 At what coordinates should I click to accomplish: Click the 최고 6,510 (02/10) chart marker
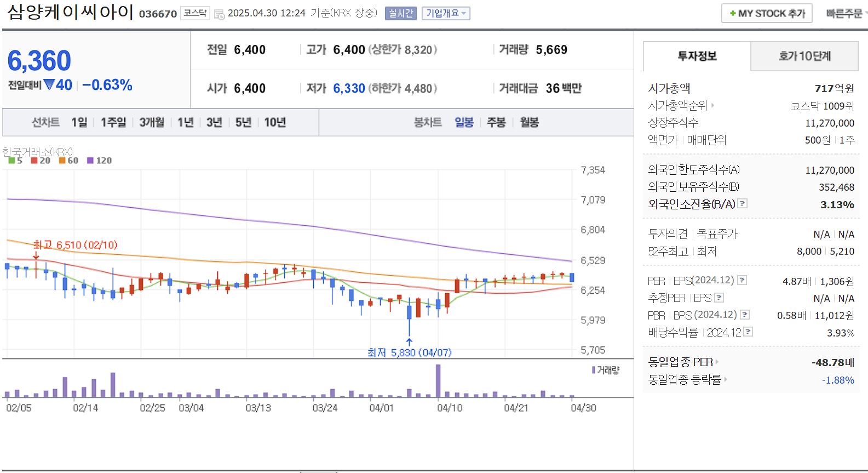(x=75, y=245)
